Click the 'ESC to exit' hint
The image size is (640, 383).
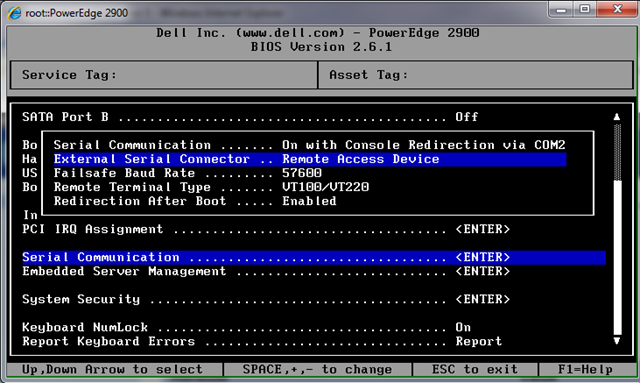[x=475, y=369]
